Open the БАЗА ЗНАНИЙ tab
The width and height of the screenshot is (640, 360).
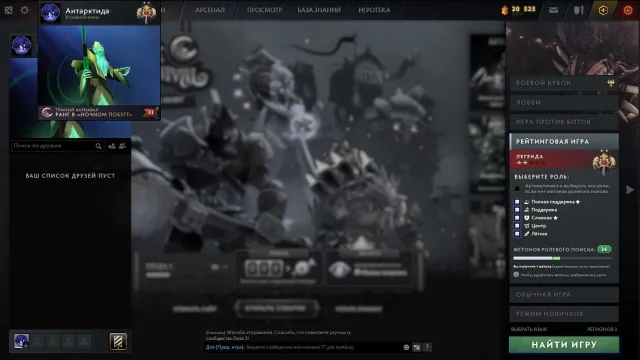click(319, 10)
